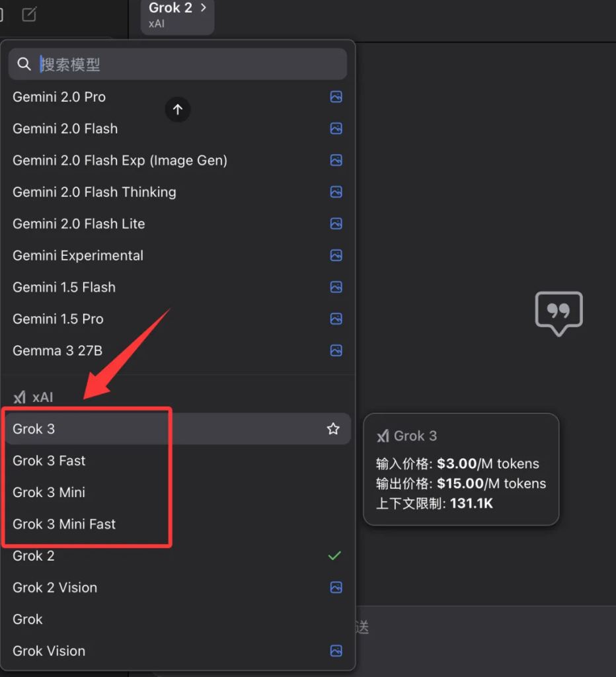Click image icon beside Gemini 2.0 Flash
The height and width of the screenshot is (677, 616).
point(336,129)
